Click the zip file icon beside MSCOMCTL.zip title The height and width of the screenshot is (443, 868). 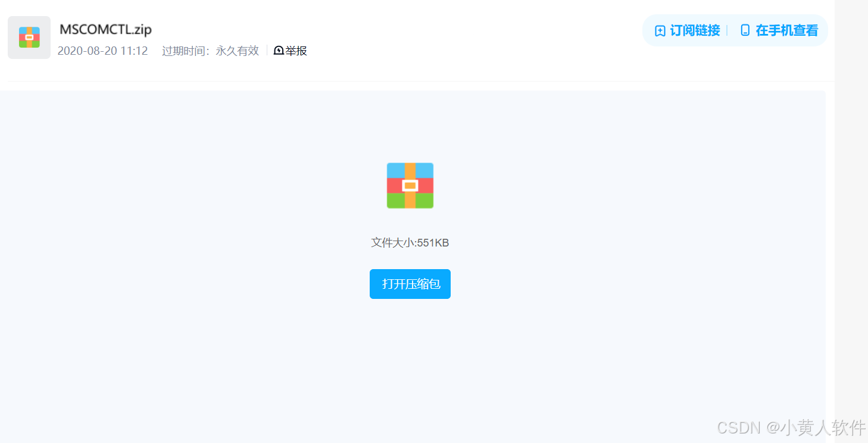29,37
